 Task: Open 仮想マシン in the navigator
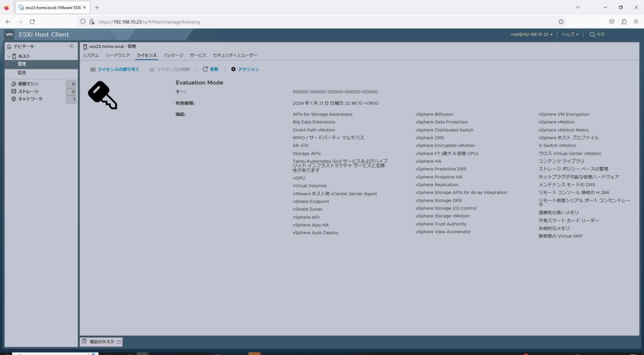pos(28,84)
